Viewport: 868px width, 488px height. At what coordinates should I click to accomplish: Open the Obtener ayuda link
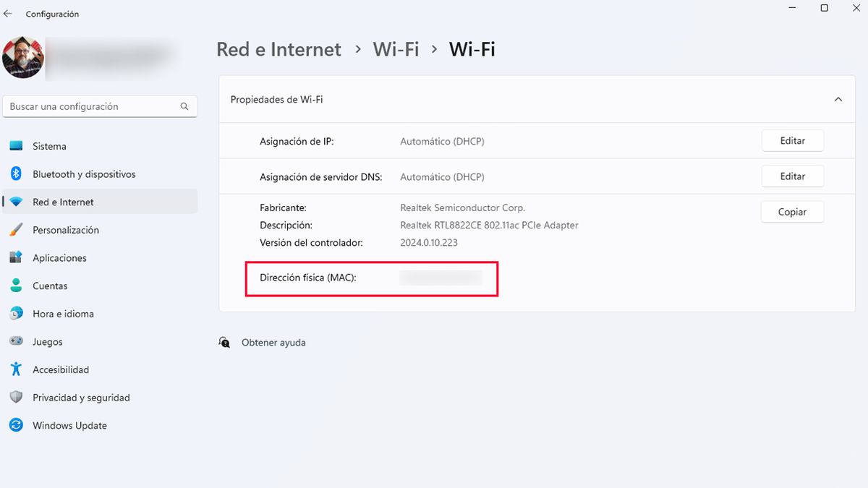(x=275, y=342)
